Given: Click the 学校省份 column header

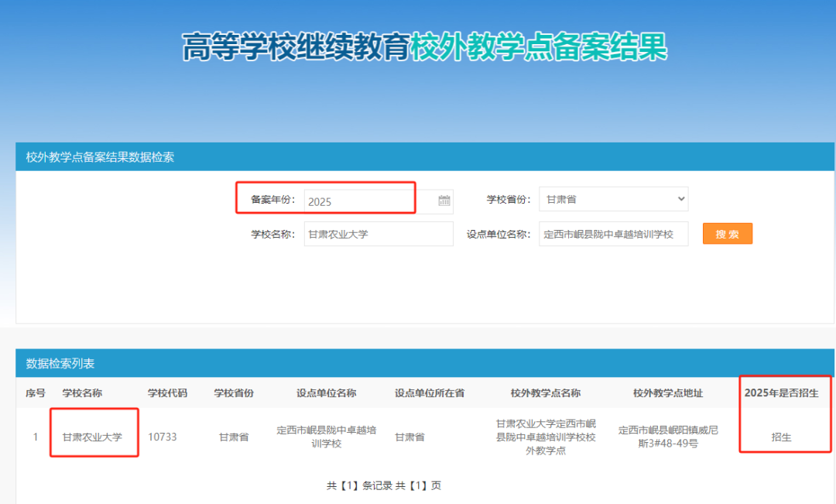Looking at the screenshot, I should [x=234, y=393].
